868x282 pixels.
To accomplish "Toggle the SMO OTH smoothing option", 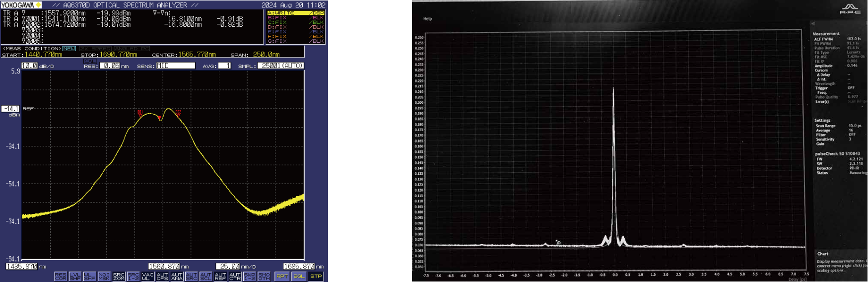I will click(264, 276).
